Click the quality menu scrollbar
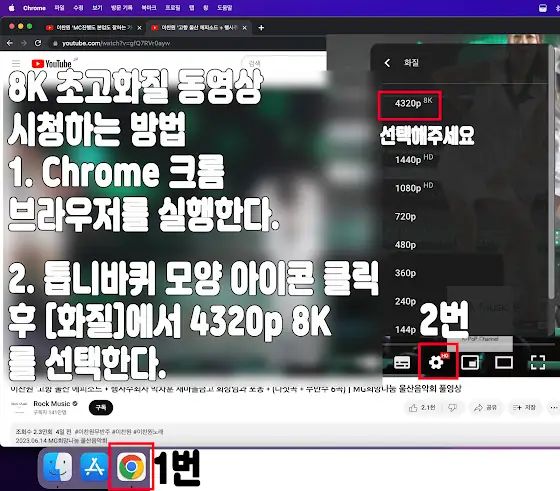 point(552,171)
